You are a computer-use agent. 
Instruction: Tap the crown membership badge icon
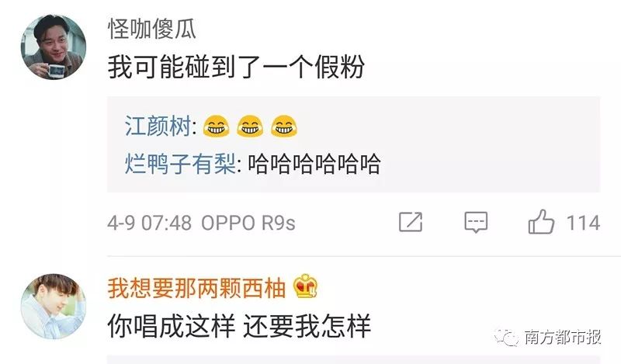pos(305,286)
